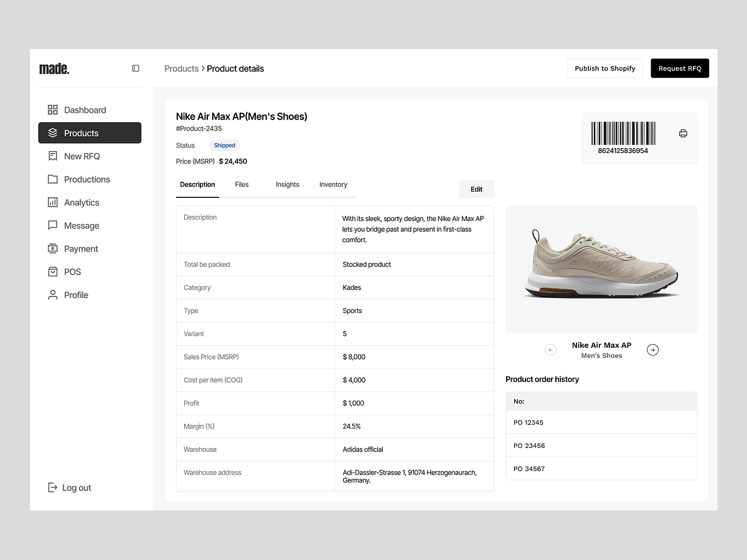Collapse sidebar with the panel toggle icon
747x560 pixels.
pos(136,68)
